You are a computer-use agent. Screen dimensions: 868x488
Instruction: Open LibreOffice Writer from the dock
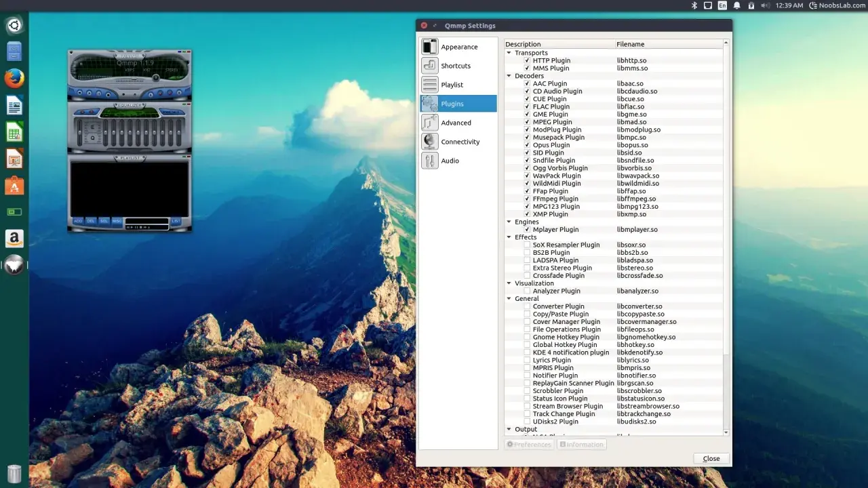14,105
